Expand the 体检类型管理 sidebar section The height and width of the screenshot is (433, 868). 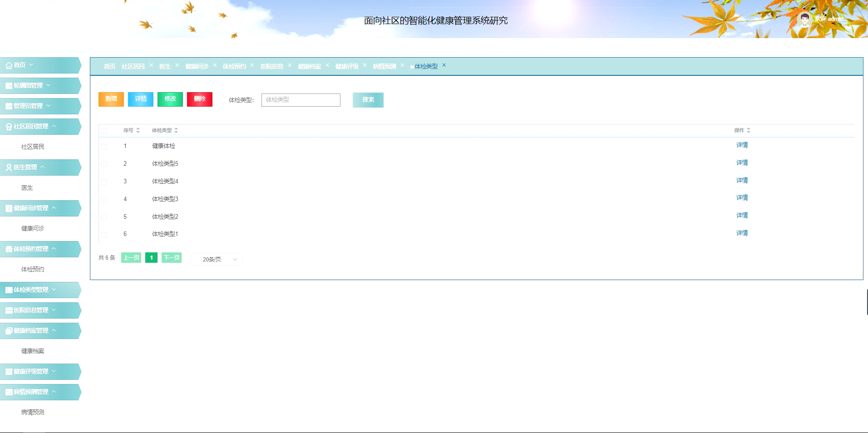(x=54, y=290)
